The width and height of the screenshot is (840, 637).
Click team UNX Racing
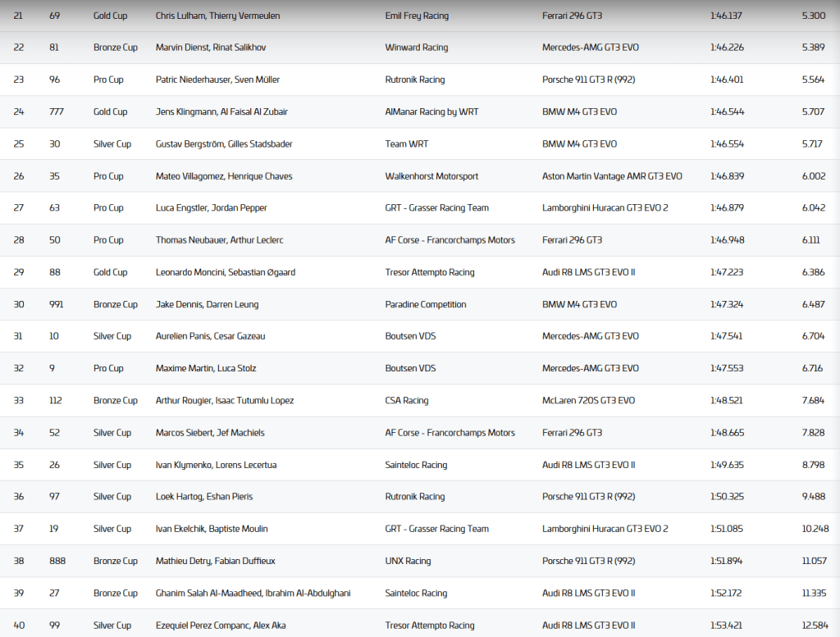pos(408,561)
